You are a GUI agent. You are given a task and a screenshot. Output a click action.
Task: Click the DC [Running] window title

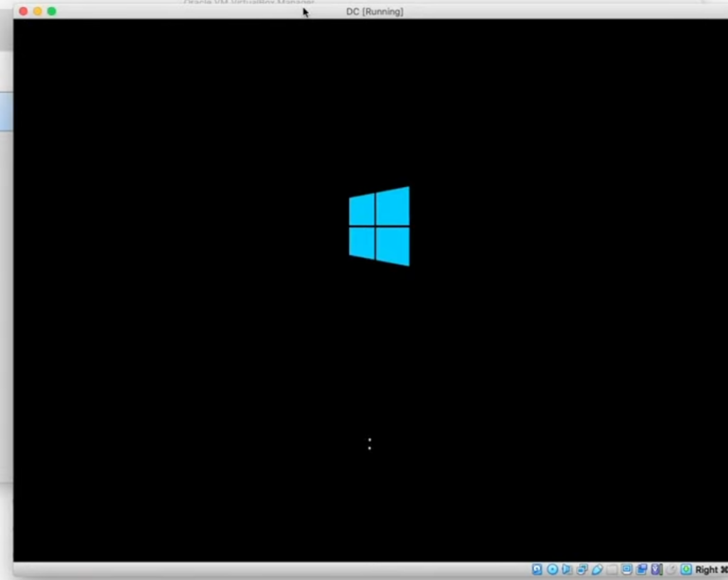(x=374, y=11)
